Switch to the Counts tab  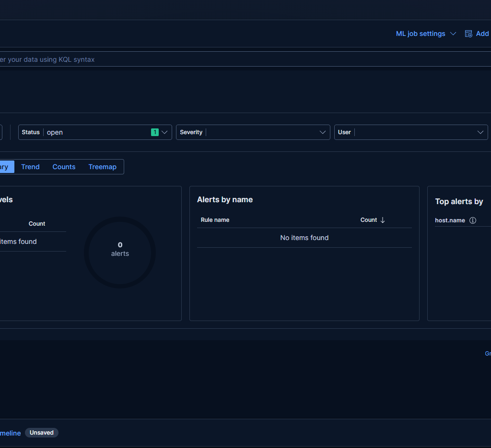point(64,167)
